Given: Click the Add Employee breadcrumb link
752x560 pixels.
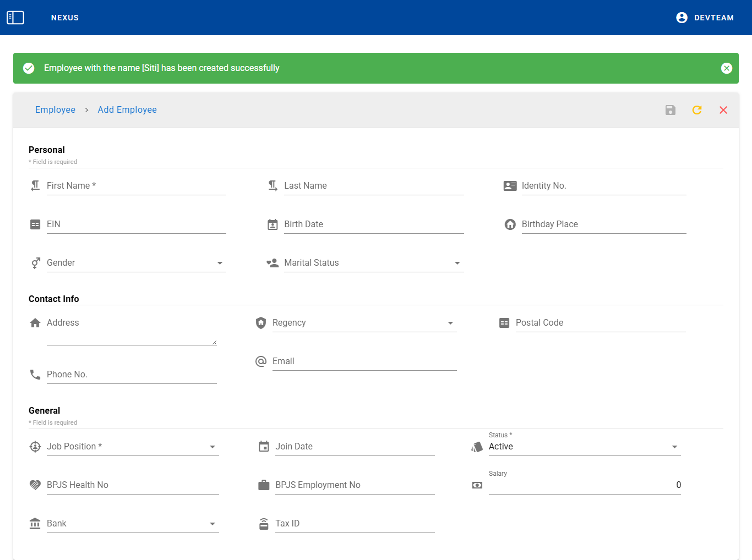Looking at the screenshot, I should coord(127,110).
